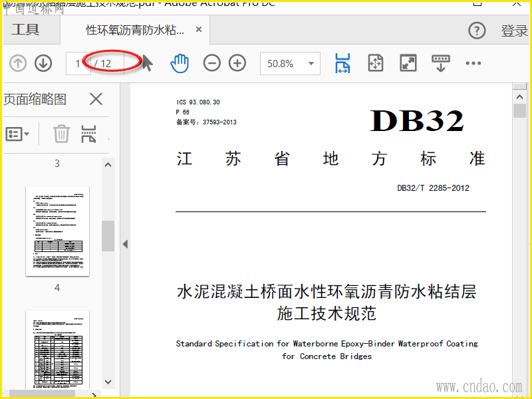Click the read mode download-arrow icon
The height and width of the screenshot is (399, 532).
click(441, 63)
